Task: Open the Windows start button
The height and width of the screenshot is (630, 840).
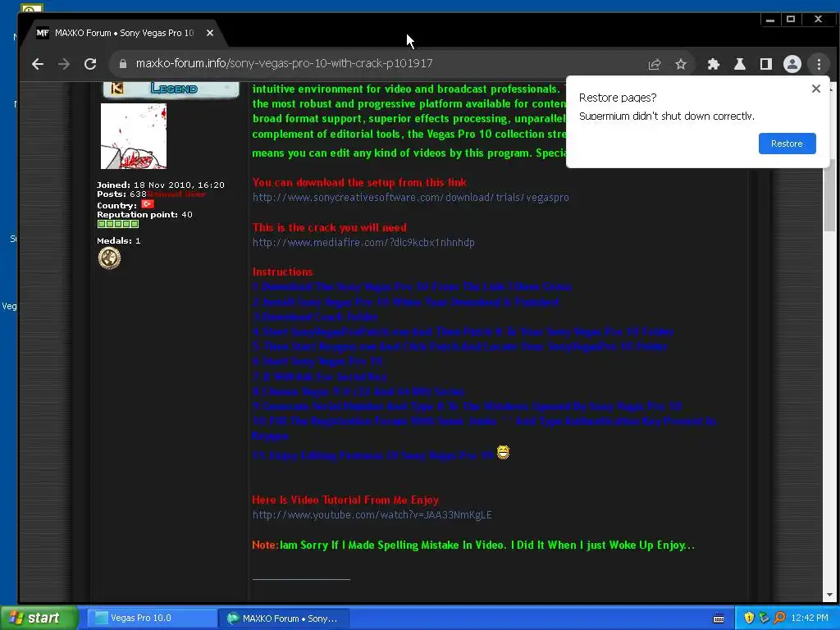Action: 39,619
